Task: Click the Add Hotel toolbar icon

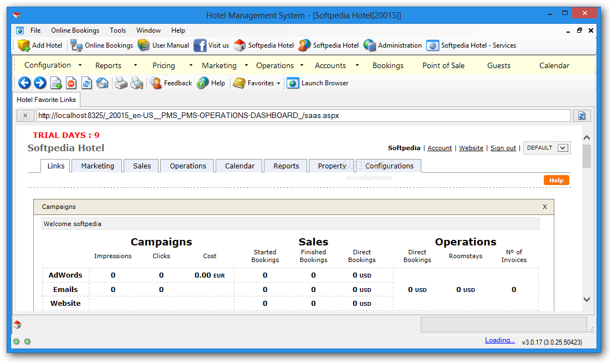Action: point(24,45)
